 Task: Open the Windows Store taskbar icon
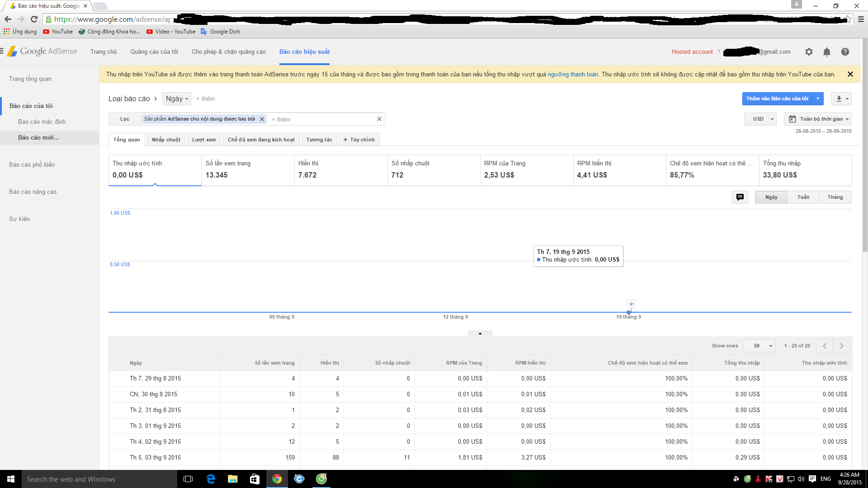tap(255, 479)
